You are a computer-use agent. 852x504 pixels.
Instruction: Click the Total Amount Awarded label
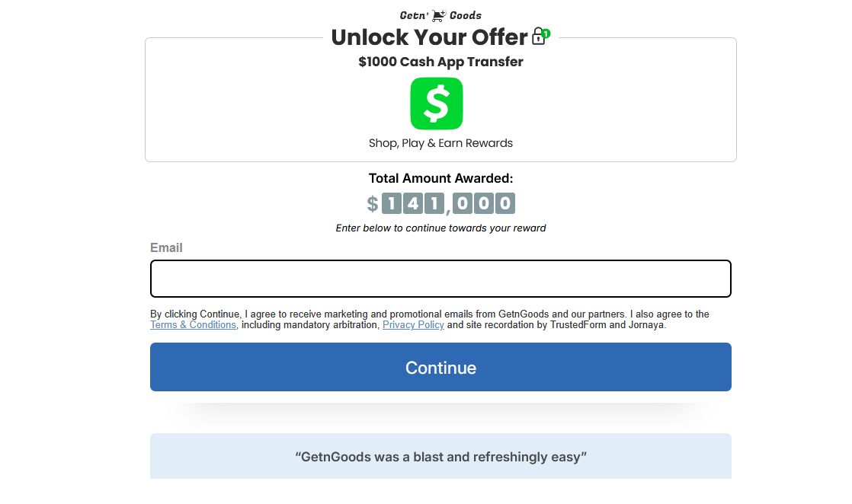tap(440, 178)
